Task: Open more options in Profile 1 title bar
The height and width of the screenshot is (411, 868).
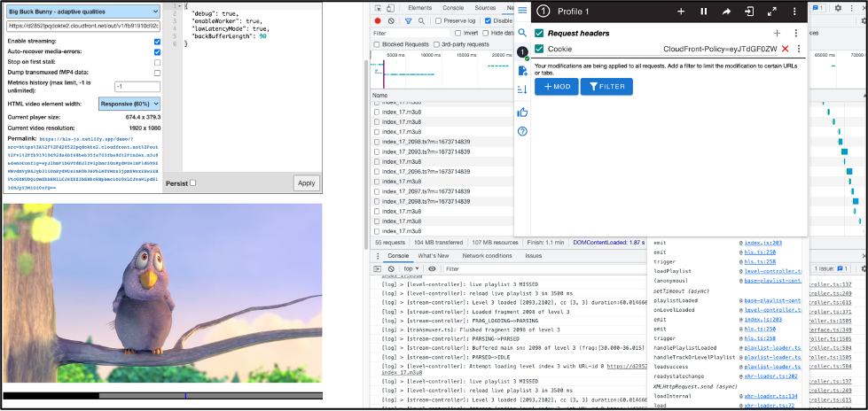Action: pyautogui.click(x=795, y=11)
